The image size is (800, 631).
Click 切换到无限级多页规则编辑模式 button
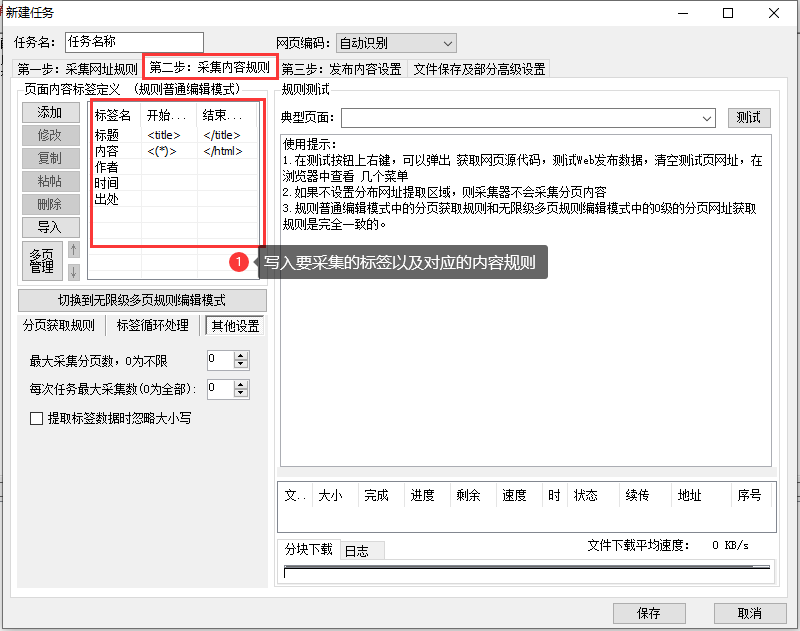pyautogui.click(x=142, y=300)
